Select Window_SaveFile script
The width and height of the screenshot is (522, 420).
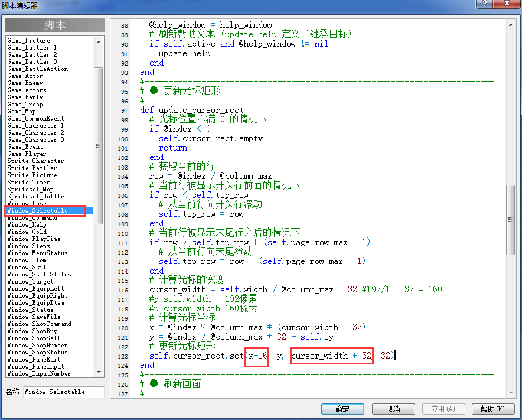click(x=34, y=317)
